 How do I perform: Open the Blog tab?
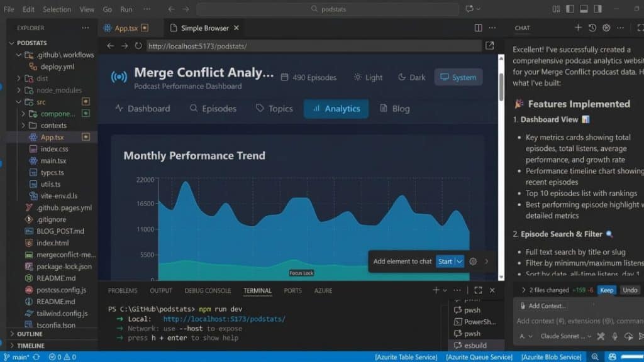pos(395,109)
